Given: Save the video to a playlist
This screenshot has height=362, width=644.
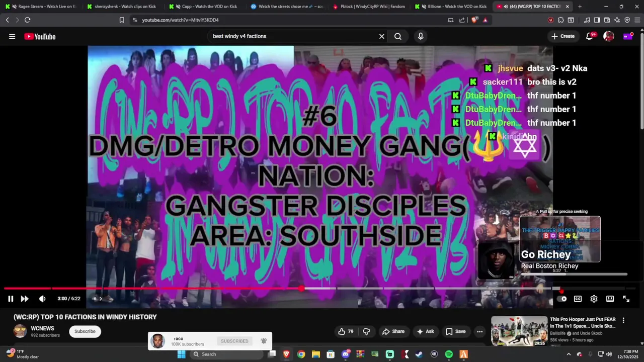Looking at the screenshot, I should coord(455,331).
